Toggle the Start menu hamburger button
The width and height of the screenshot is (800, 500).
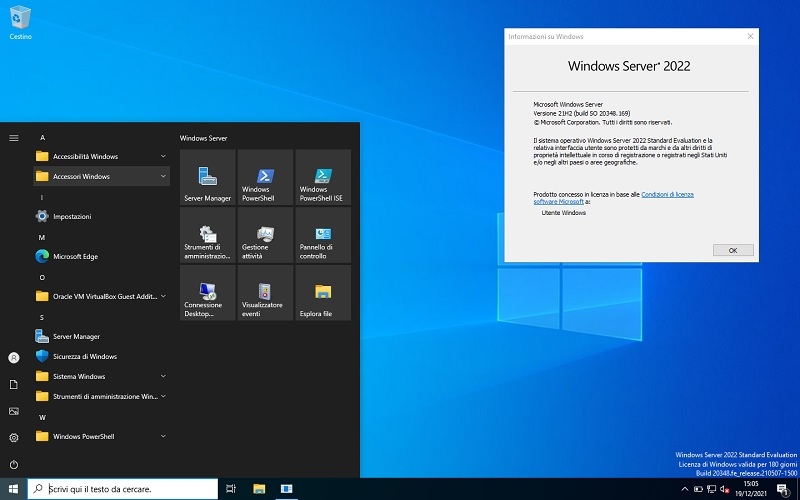pyautogui.click(x=14, y=138)
